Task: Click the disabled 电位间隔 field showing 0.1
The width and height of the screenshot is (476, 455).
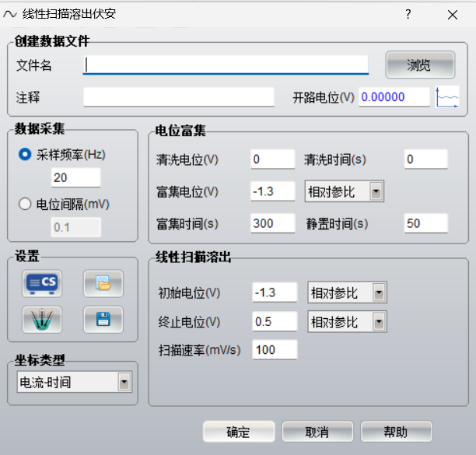Action: (75, 227)
